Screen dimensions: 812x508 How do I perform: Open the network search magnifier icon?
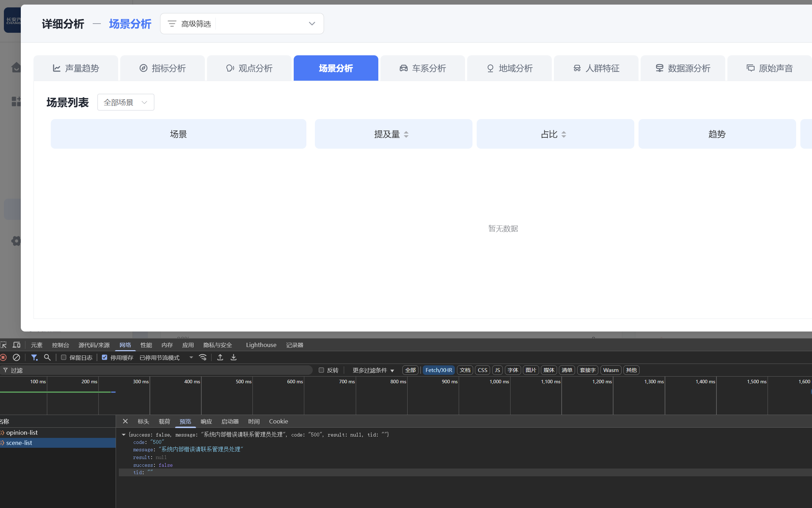(x=47, y=358)
